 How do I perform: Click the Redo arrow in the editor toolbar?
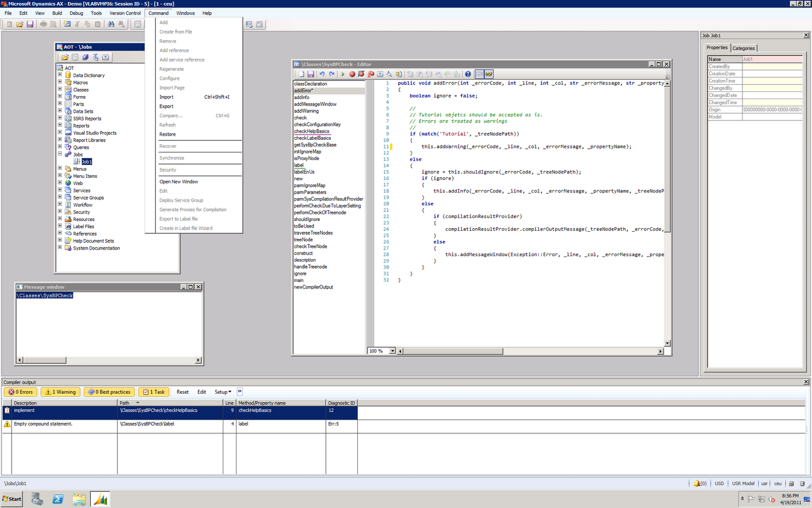click(x=331, y=74)
